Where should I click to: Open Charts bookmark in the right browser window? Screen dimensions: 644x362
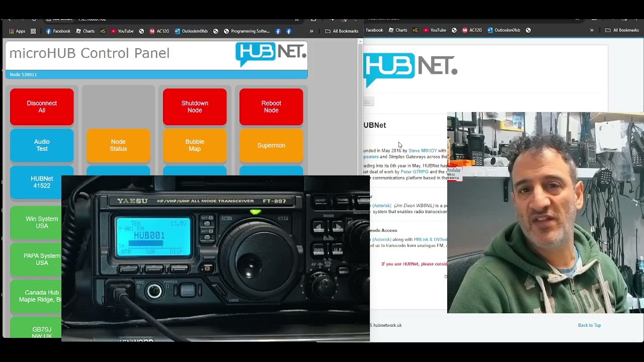397,30
